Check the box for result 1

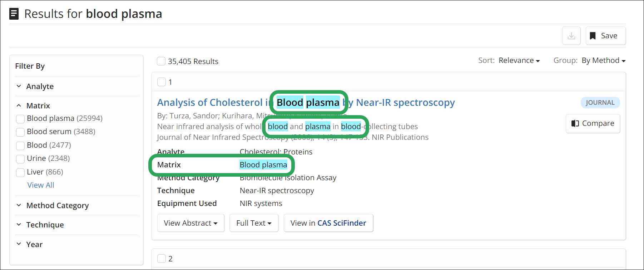162,82
